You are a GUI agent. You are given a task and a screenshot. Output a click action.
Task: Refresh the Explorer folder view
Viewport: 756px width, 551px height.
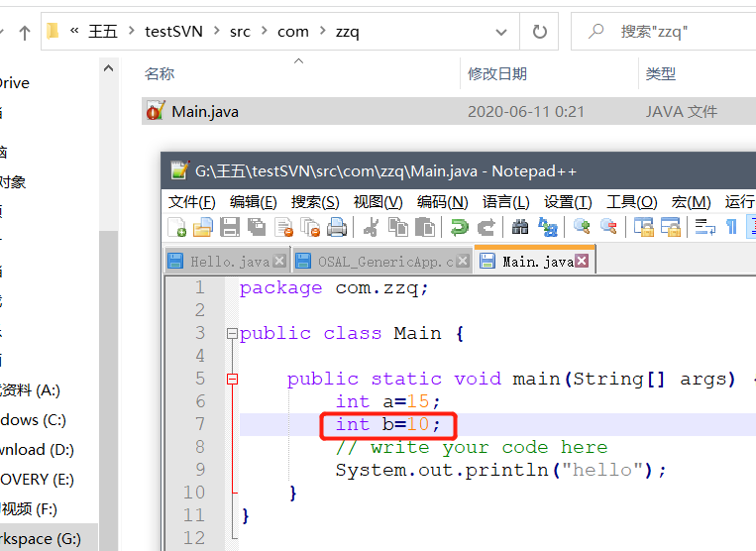pos(540,32)
